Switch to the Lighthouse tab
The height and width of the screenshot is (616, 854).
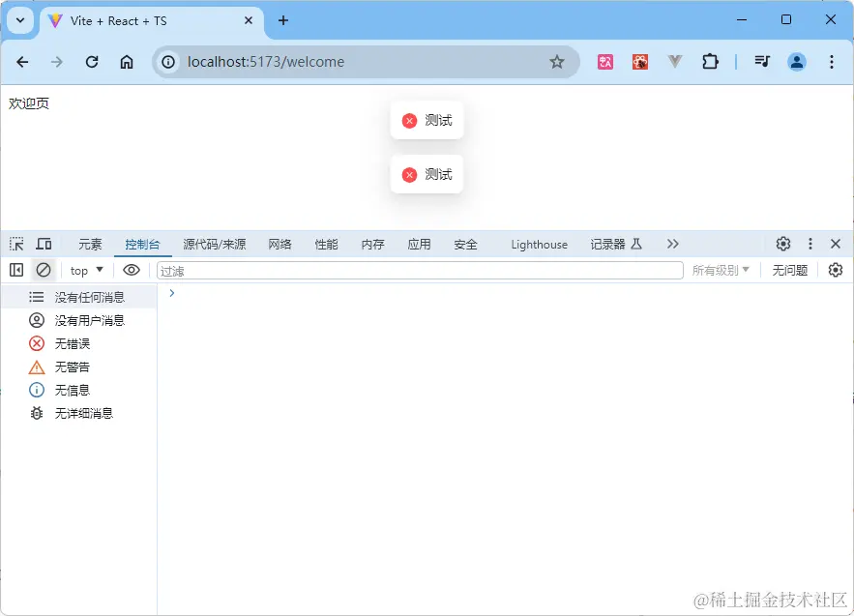[540, 245]
